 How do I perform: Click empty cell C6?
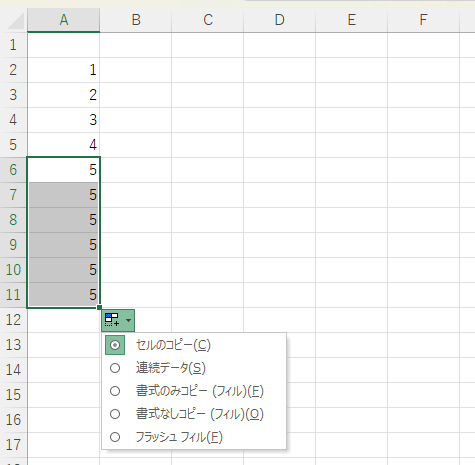tap(208, 170)
